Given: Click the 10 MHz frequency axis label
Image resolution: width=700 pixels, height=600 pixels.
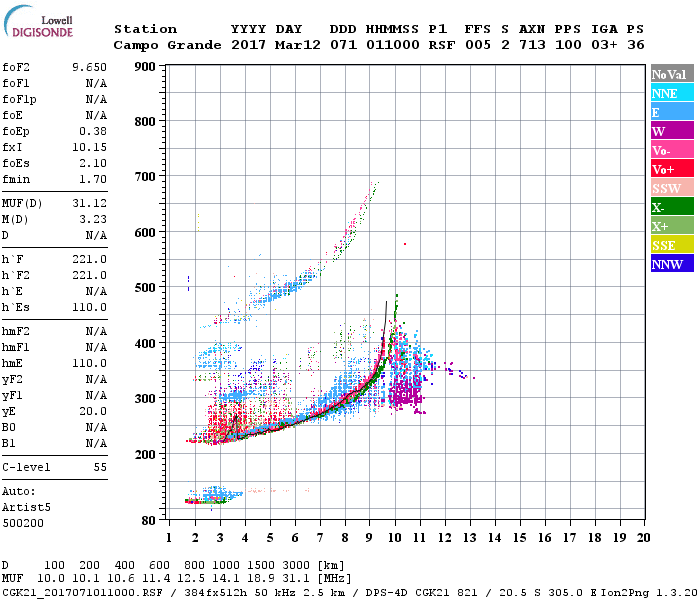Looking at the screenshot, I should coord(395,538).
